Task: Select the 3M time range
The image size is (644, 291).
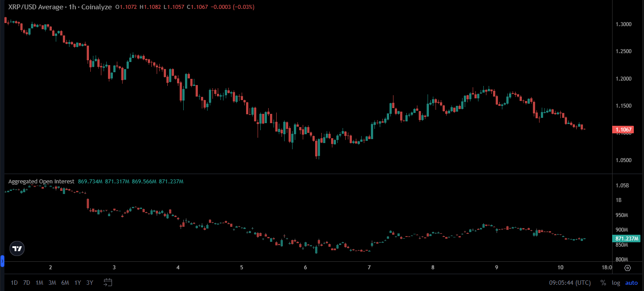Action: pos(52,283)
